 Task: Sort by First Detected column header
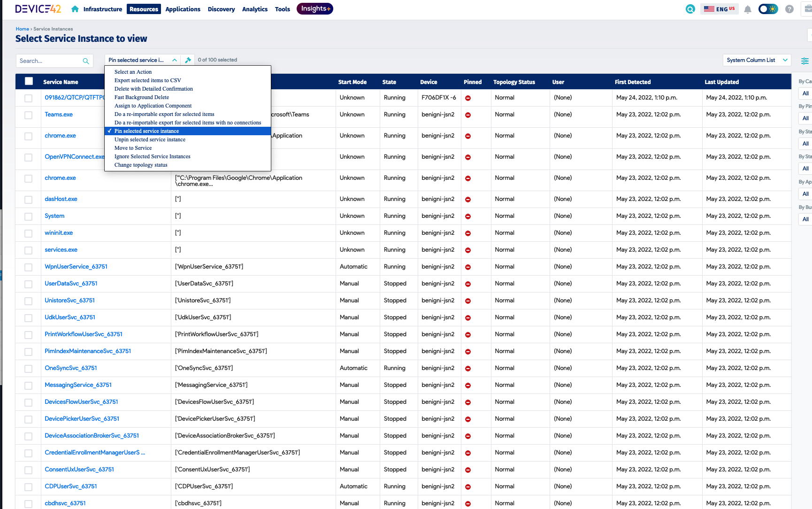632,82
